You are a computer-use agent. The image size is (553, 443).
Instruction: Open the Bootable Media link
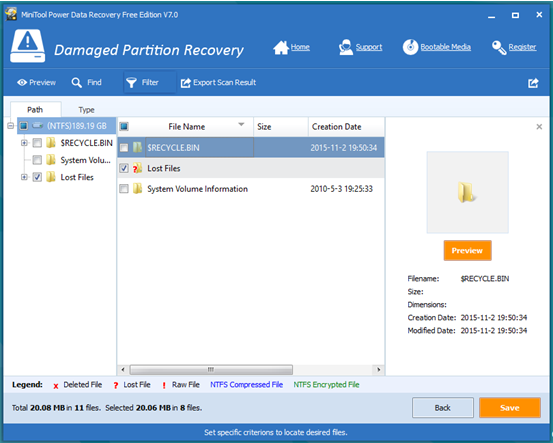445,47
